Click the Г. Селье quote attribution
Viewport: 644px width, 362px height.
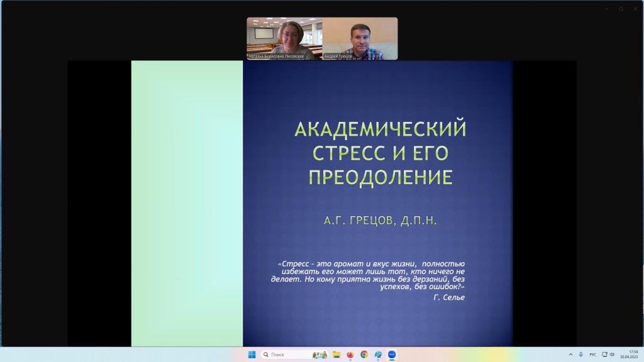[x=449, y=297]
